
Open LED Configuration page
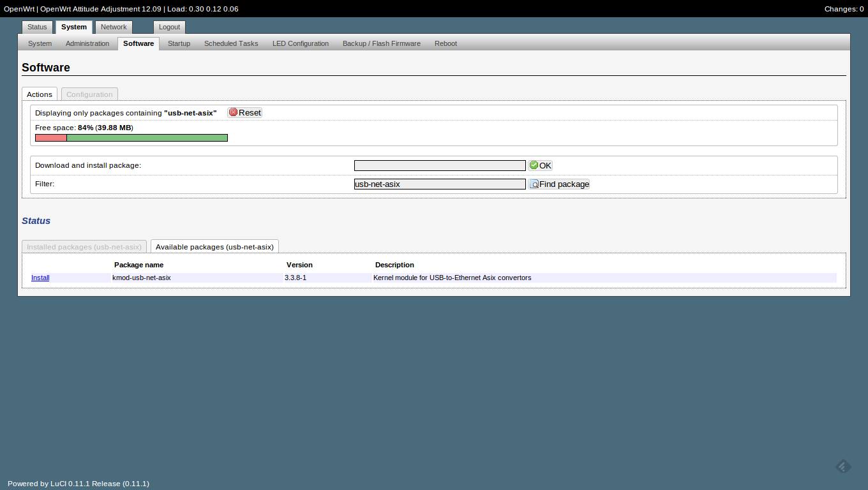301,43
